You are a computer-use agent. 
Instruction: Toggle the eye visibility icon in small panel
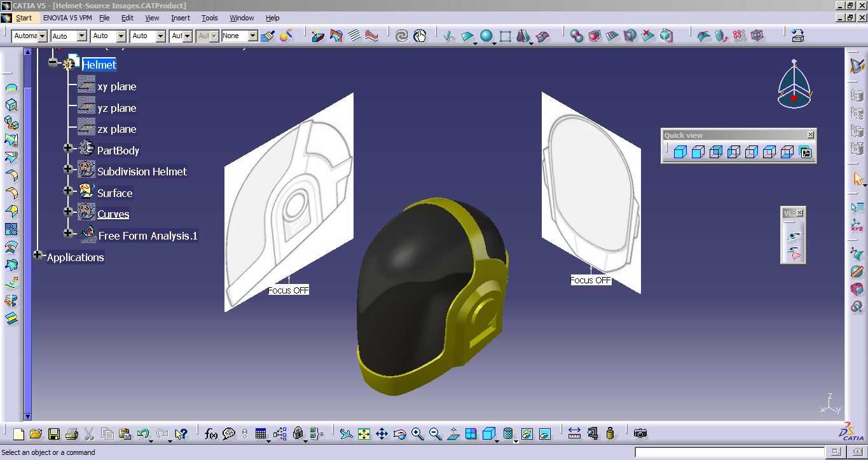[x=794, y=236]
